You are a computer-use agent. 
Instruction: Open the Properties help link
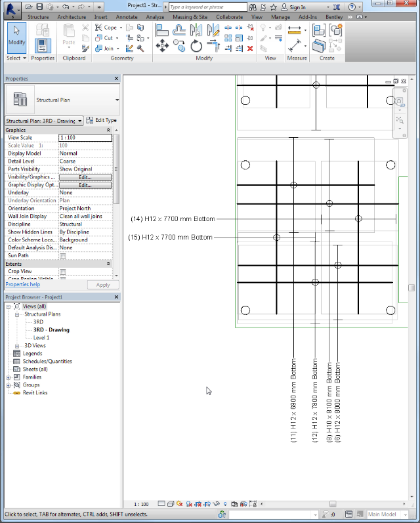pyautogui.click(x=23, y=285)
